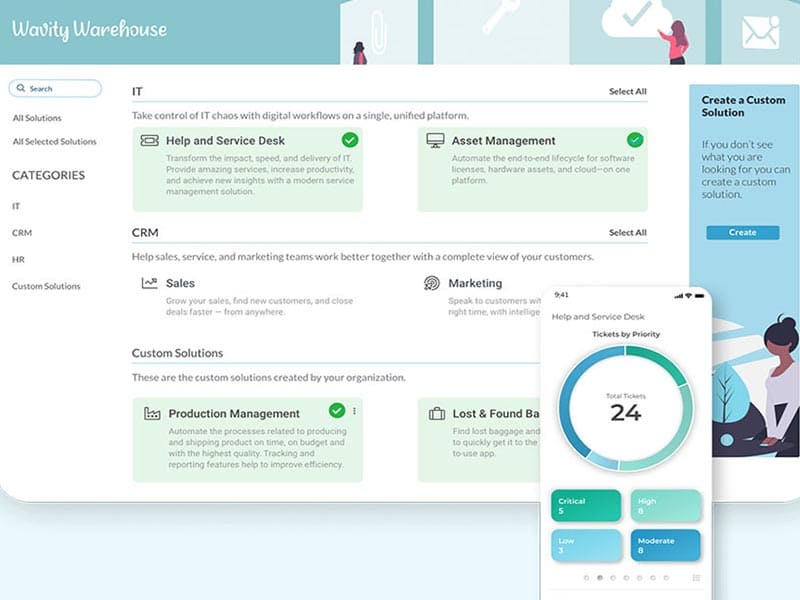Click Select All for CRM section
800x600 pixels.
(628, 232)
